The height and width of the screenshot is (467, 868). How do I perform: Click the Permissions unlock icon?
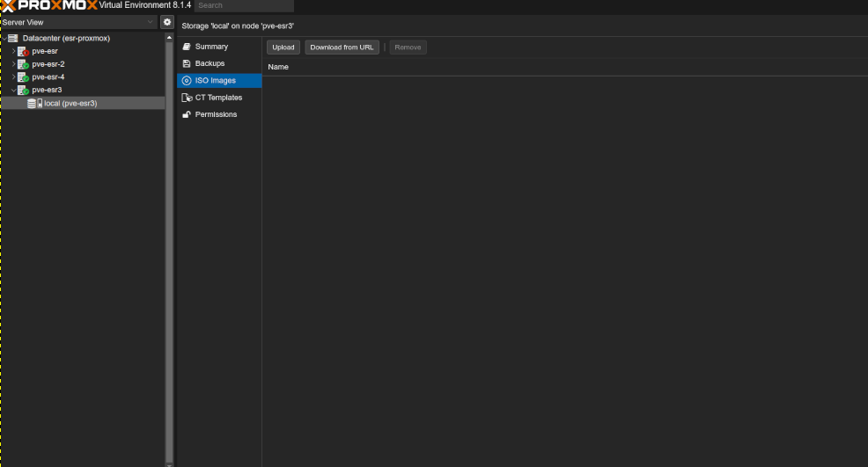187,115
